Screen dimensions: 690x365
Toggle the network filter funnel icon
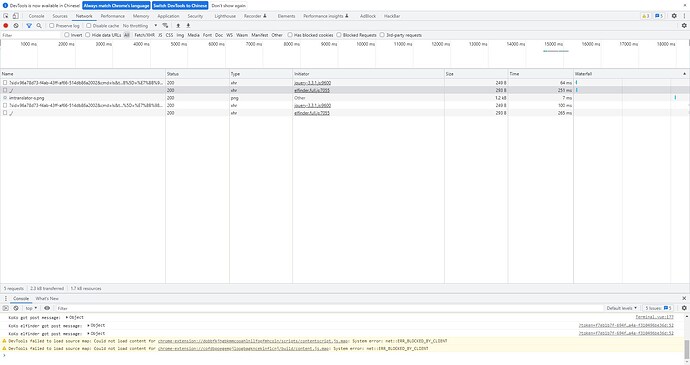click(29, 26)
